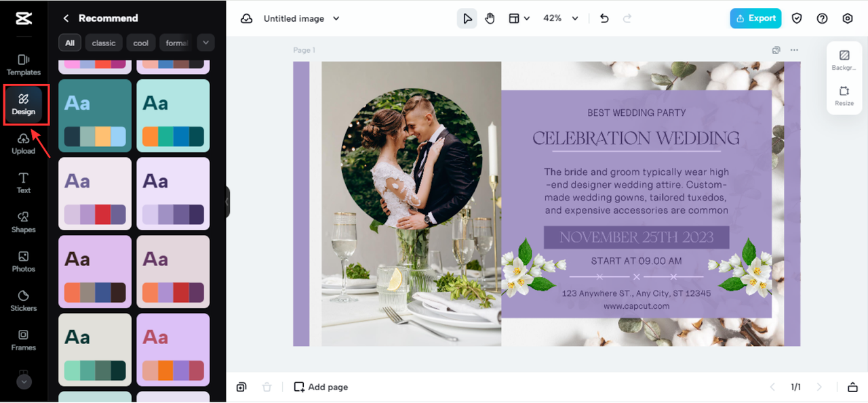
Task: Select the CELEBRATION WEDDING heading text
Action: point(636,138)
